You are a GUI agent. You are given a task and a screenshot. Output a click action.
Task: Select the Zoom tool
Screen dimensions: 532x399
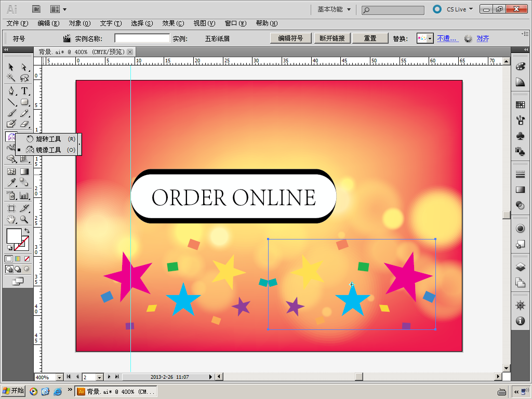click(24, 220)
